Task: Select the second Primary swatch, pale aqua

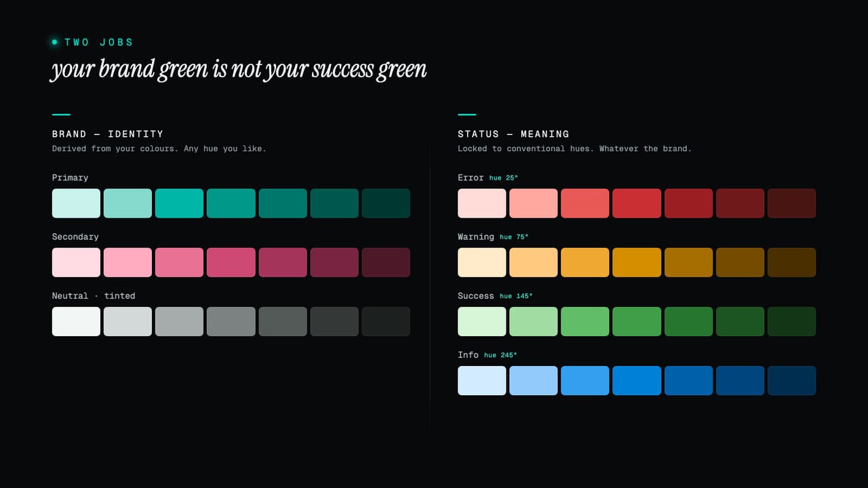Action: pyautogui.click(x=127, y=203)
